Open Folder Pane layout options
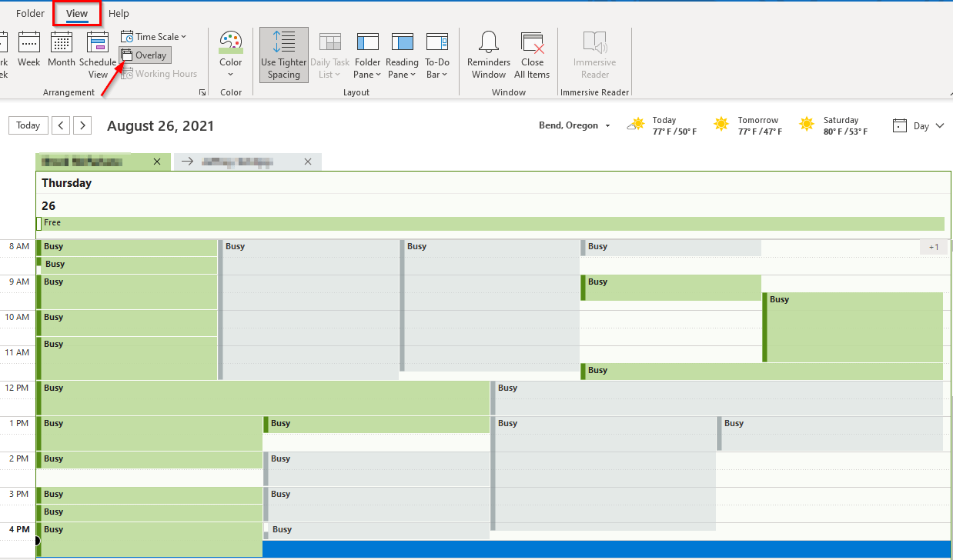The image size is (953, 560). 368,55
